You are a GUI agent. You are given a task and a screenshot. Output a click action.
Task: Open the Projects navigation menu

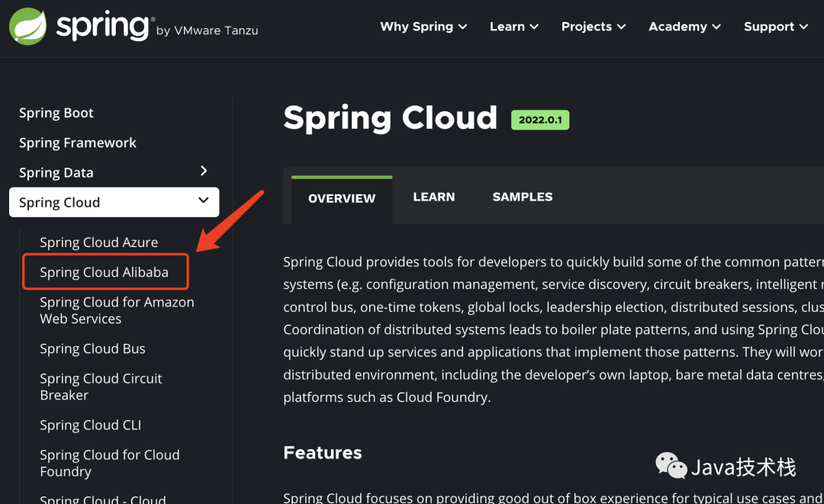pyautogui.click(x=594, y=27)
